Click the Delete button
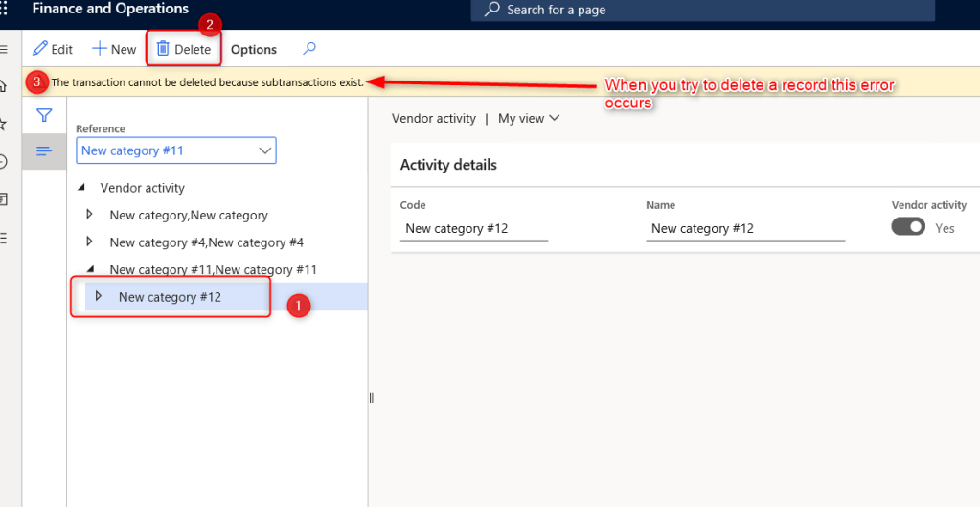This screenshot has width=980, height=507. point(184,49)
